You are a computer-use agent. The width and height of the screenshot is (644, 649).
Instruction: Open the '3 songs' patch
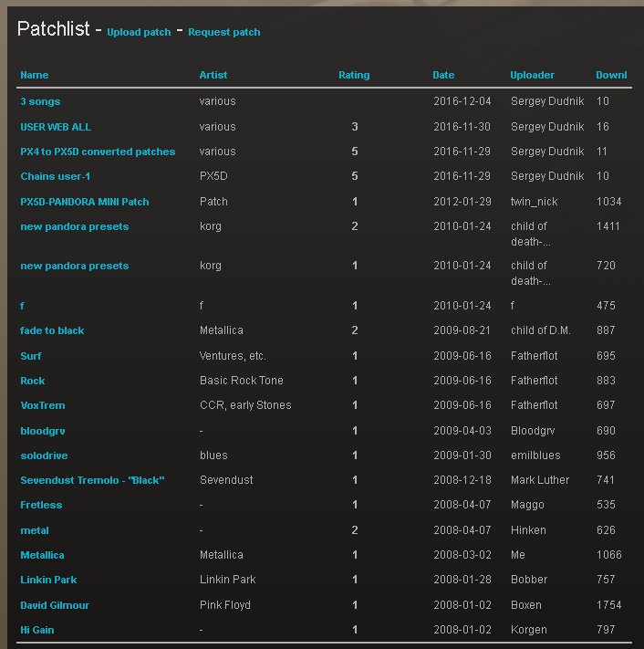point(40,101)
